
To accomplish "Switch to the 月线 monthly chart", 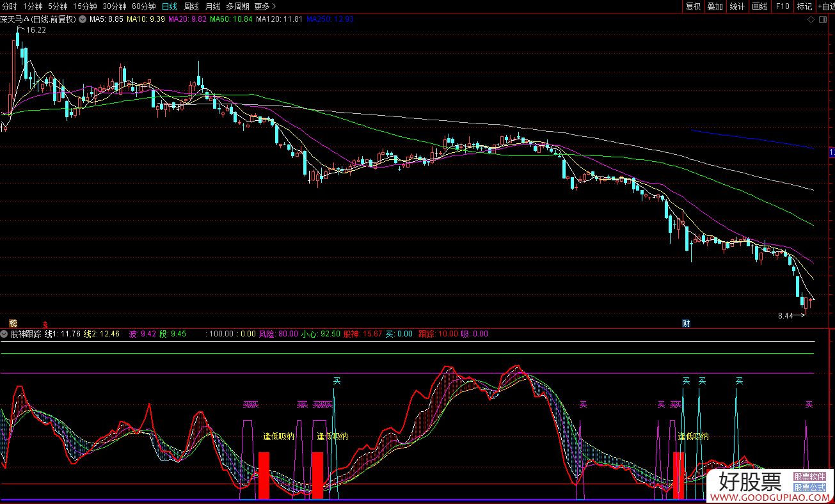I will tap(212, 6).
